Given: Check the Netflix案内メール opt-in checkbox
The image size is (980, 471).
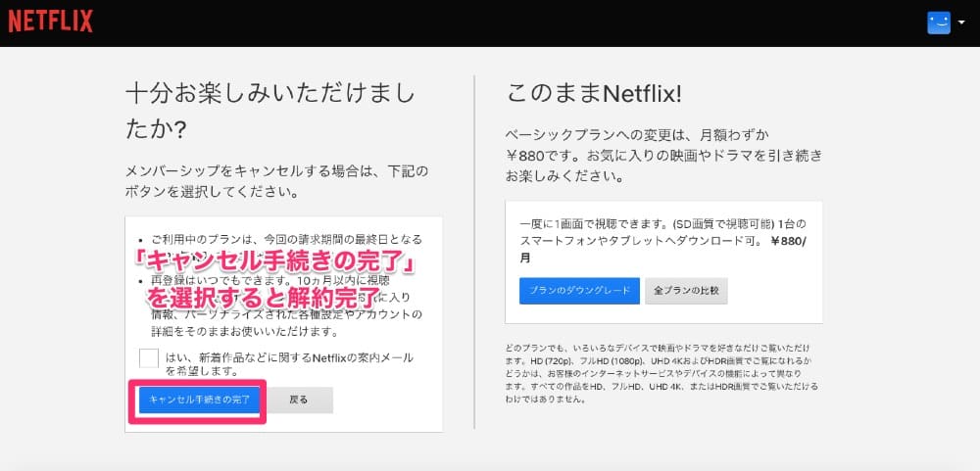Looking at the screenshot, I should [149, 358].
